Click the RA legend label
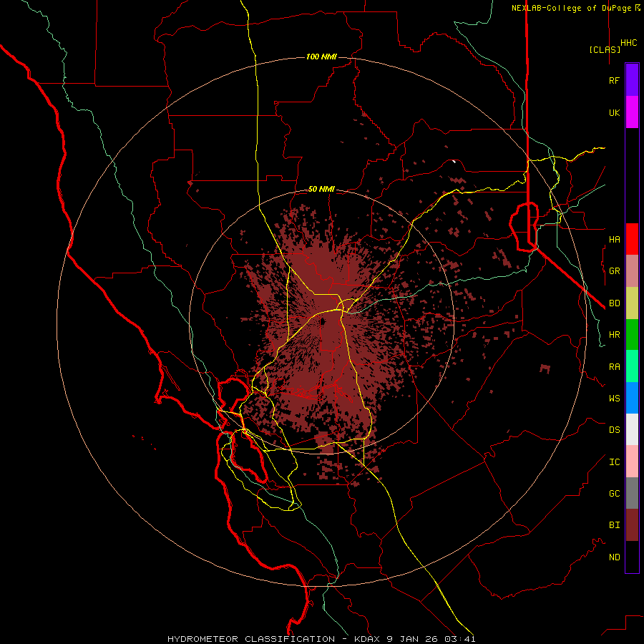Viewport: 644px width, 644px height. click(x=614, y=367)
